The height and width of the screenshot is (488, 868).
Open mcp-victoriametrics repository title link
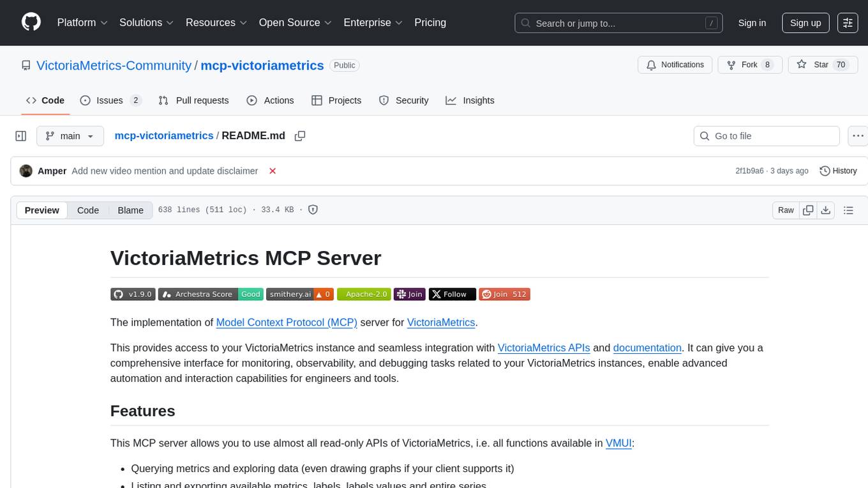(262, 65)
